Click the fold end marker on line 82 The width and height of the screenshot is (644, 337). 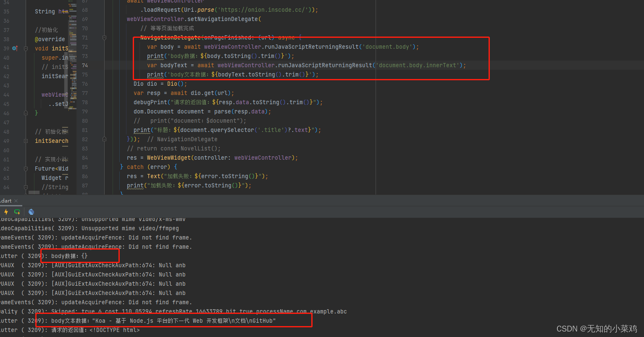click(x=104, y=139)
